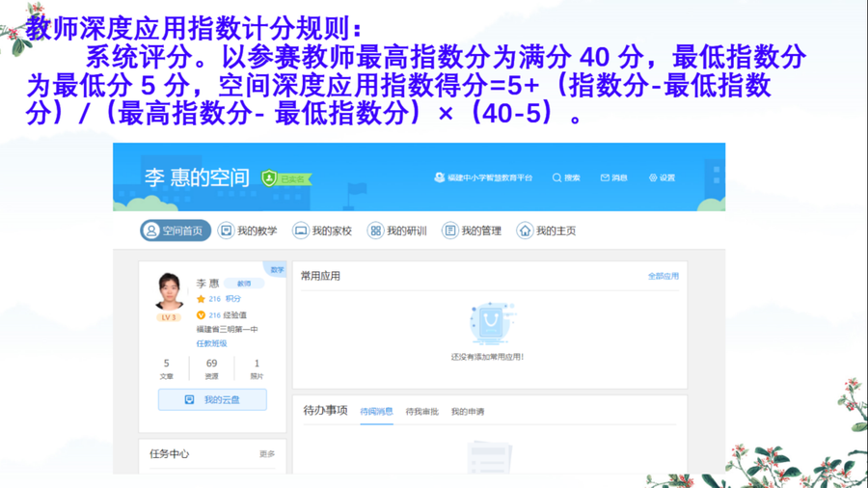
Task: Click 福建省三明第一中 school name
Action: (227, 329)
